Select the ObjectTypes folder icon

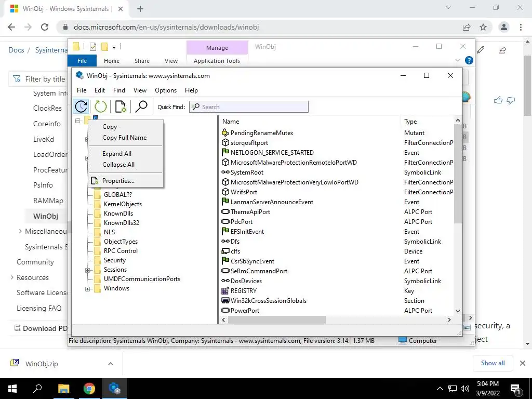coord(97,242)
